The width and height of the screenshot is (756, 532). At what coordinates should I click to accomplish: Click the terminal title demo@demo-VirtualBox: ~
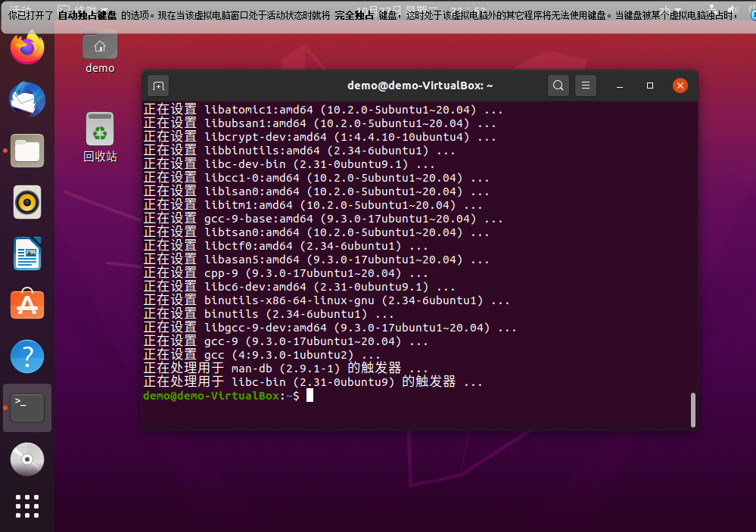click(x=420, y=86)
